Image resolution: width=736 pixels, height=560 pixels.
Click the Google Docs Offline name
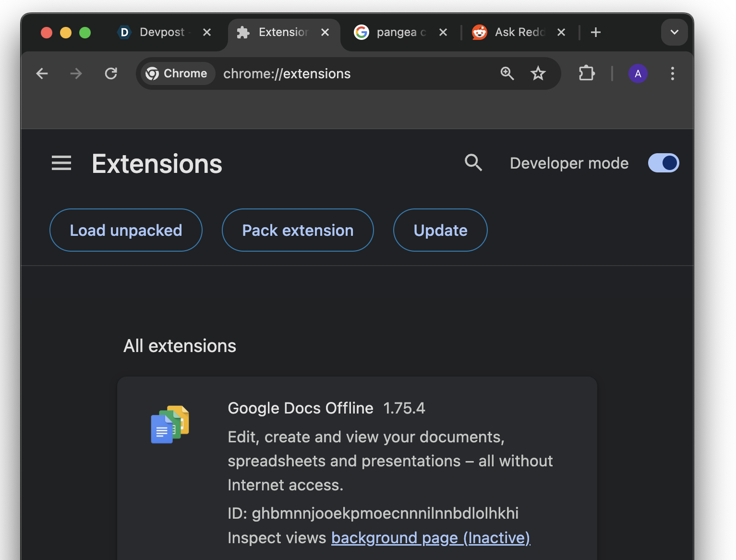301,408
